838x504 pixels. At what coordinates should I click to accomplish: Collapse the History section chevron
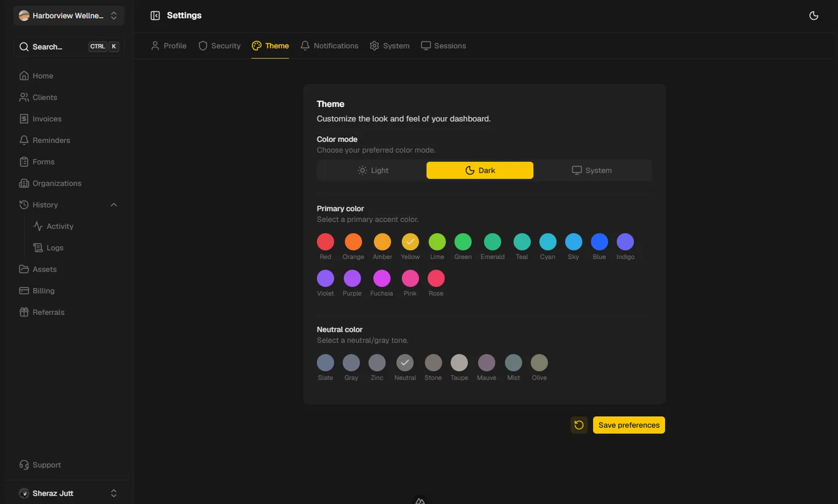pyautogui.click(x=113, y=205)
